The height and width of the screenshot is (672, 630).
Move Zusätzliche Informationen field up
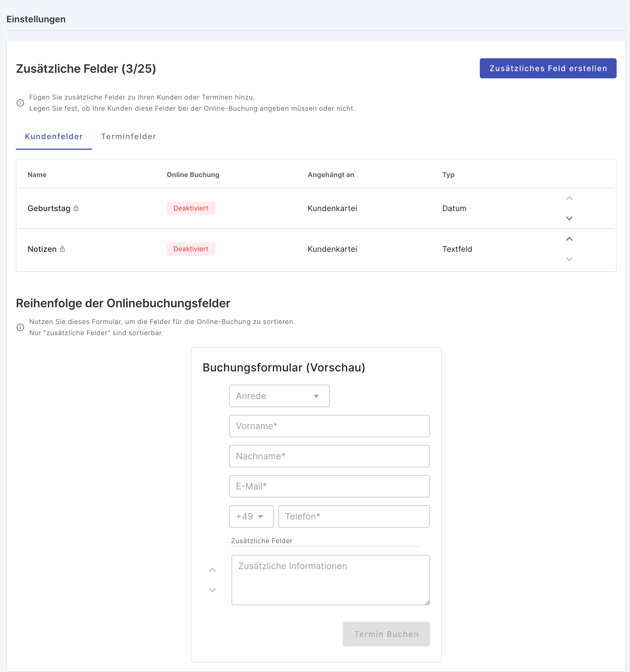[213, 570]
